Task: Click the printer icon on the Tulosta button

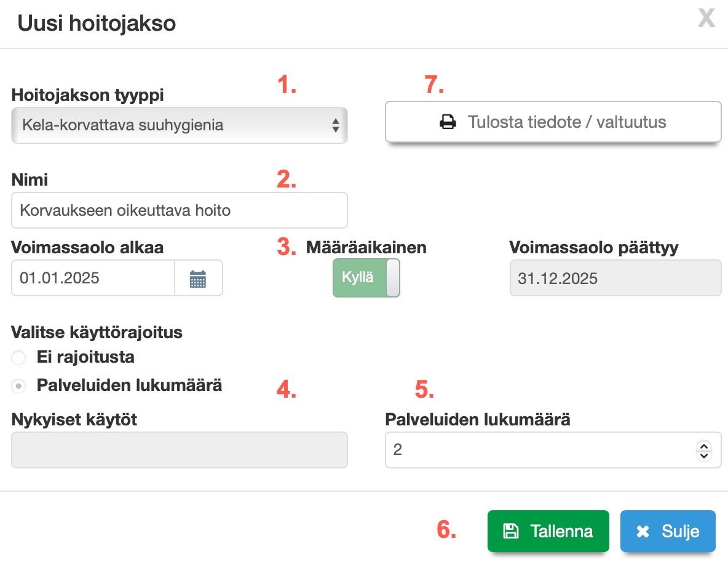Action: pyautogui.click(x=448, y=122)
